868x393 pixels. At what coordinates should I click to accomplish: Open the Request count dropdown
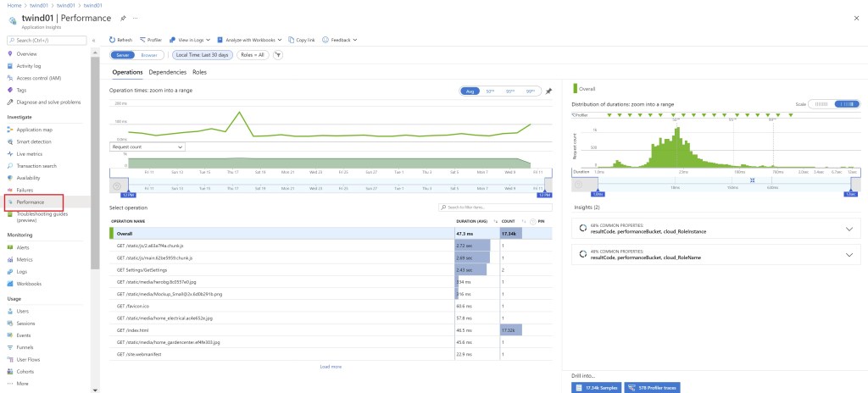click(x=147, y=147)
